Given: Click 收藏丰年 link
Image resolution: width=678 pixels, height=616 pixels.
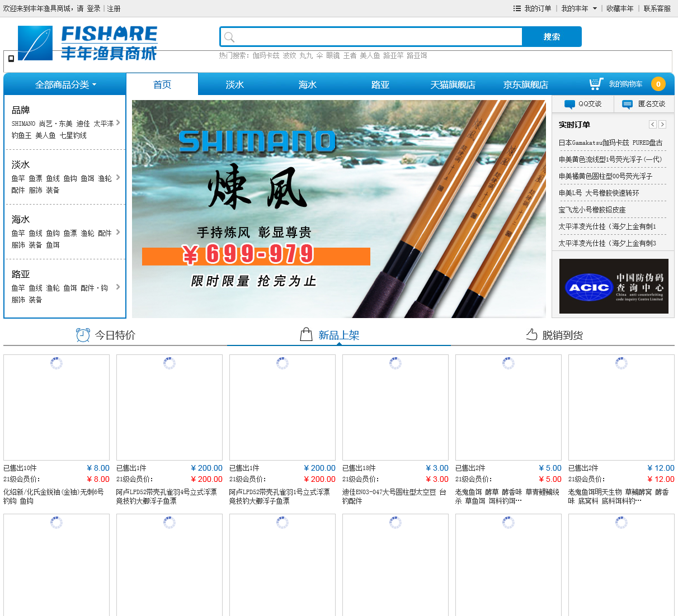Looking at the screenshot, I should [x=620, y=8].
